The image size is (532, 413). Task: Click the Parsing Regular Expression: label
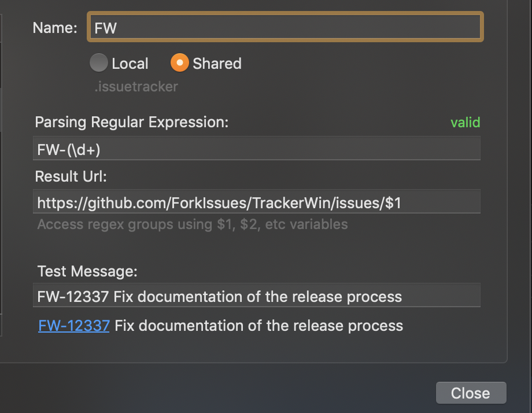132,123
